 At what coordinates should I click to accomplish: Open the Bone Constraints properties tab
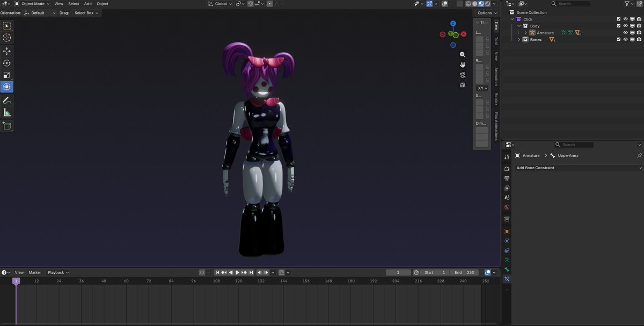(507, 279)
